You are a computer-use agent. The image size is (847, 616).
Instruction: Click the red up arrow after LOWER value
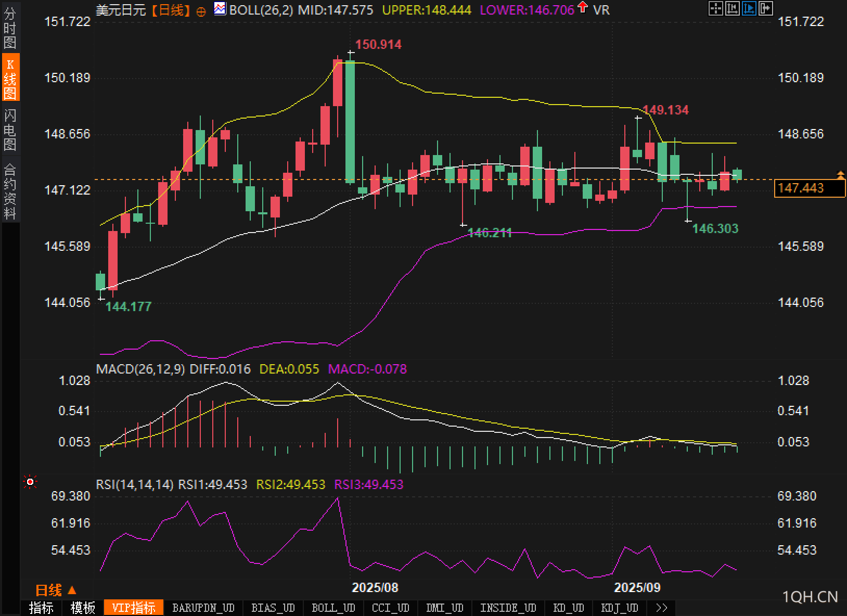[x=583, y=8]
